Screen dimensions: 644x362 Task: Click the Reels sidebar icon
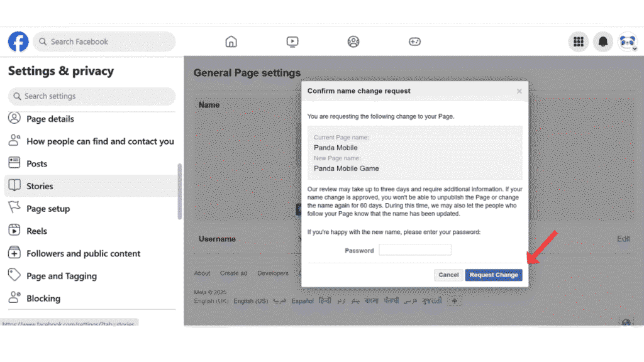tap(14, 230)
